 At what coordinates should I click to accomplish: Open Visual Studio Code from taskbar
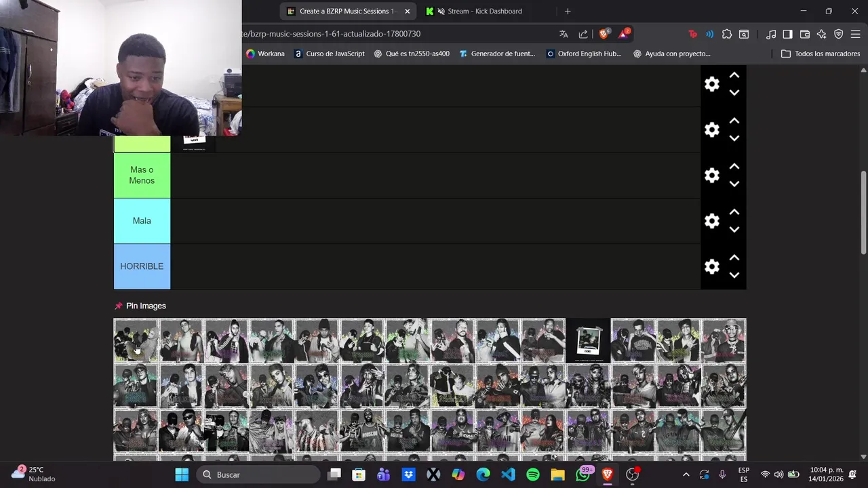click(508, 474)
